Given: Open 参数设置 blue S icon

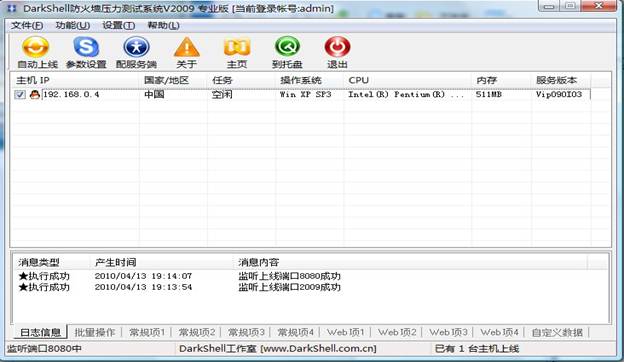Looking at the screenshot, I should coord(86,47).
